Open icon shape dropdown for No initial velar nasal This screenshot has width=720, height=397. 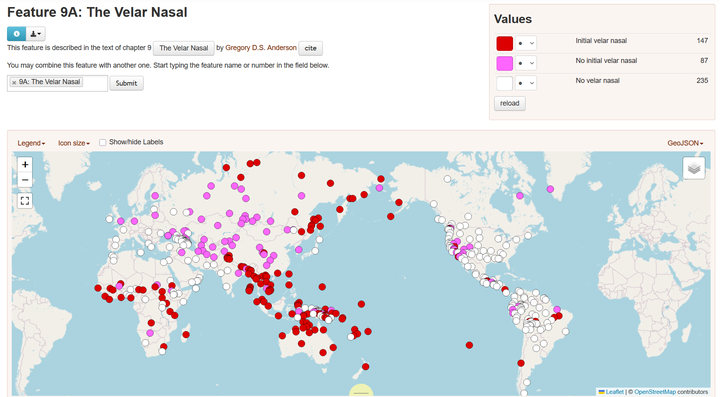coord(526,63)
